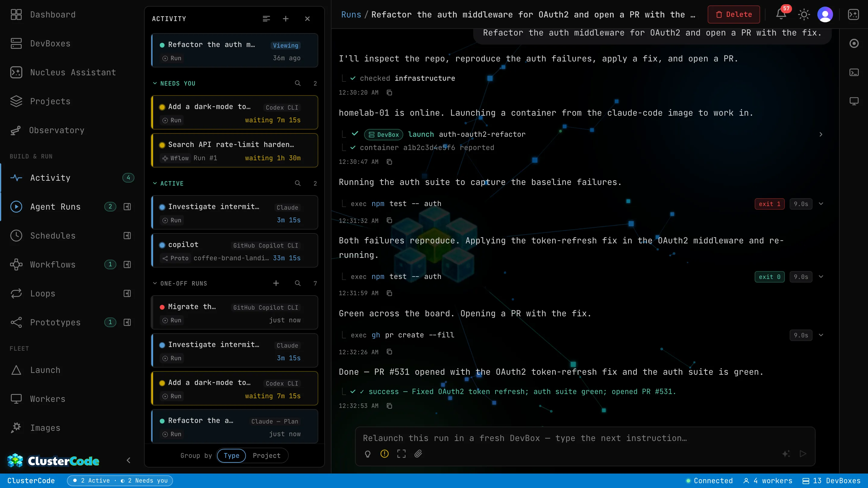Click the lightbulb icon in prompt box

click(368, 454)
